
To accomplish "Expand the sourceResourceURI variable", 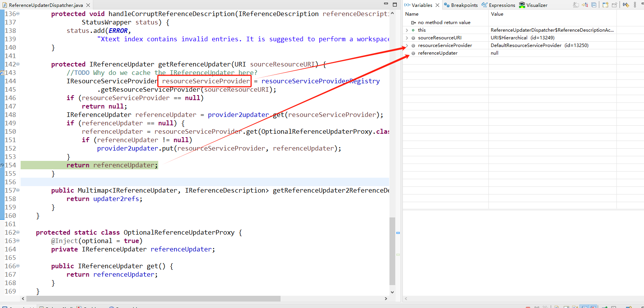I will [x=407, y=38].
